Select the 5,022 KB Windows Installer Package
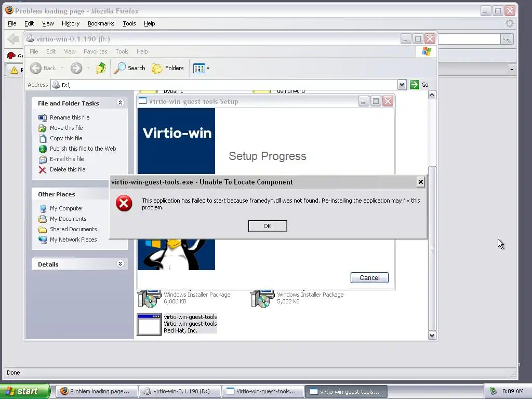The height and width of the screenshot is (399, 532). pyautogui.click(x=297, y=298)
